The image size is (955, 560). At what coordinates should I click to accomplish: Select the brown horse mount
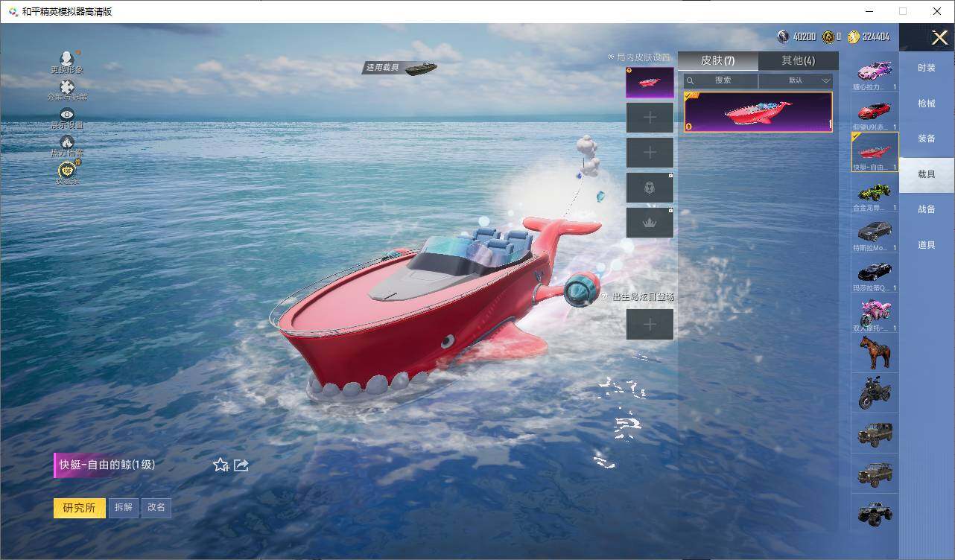click(875, 353)
